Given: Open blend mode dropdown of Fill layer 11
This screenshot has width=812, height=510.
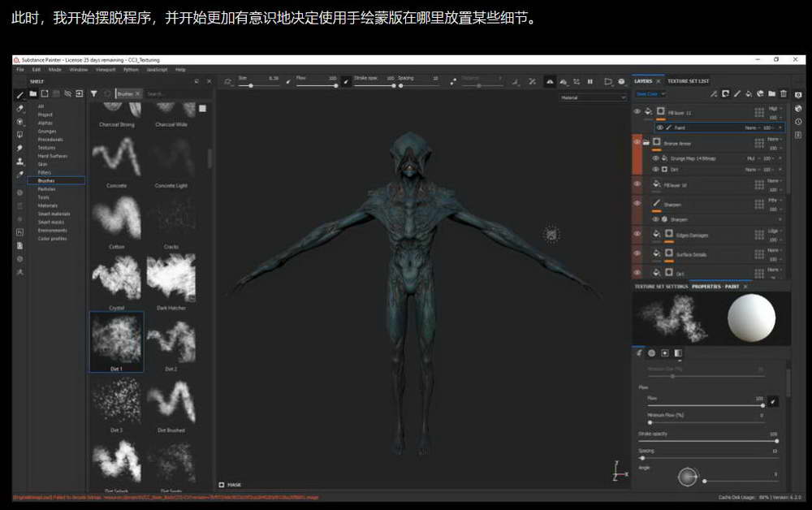Looking at the screenshot, I should coord(775,109).
